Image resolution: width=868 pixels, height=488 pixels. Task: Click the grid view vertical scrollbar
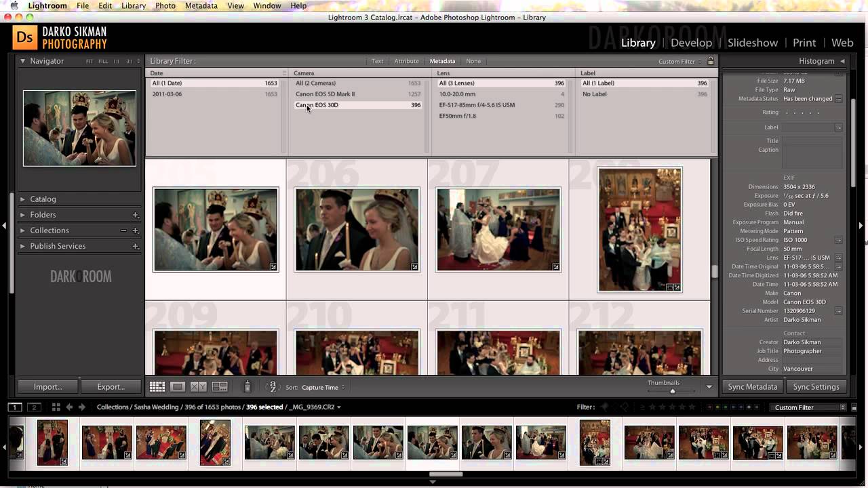[x=714, y=271]
